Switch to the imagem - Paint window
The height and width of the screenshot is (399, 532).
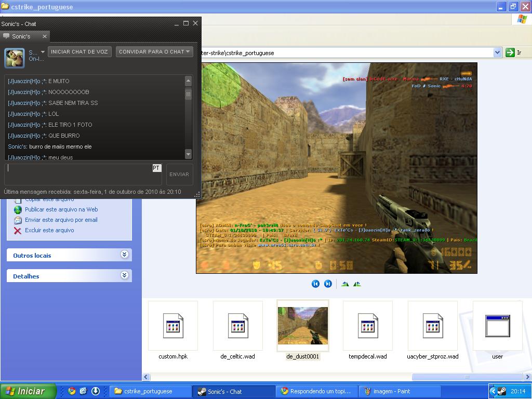click(400, 391)
